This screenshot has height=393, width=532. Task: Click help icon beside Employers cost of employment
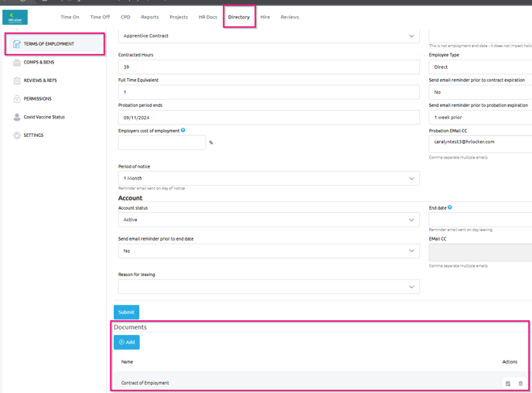pyautogui.click(x=183, y=131)
